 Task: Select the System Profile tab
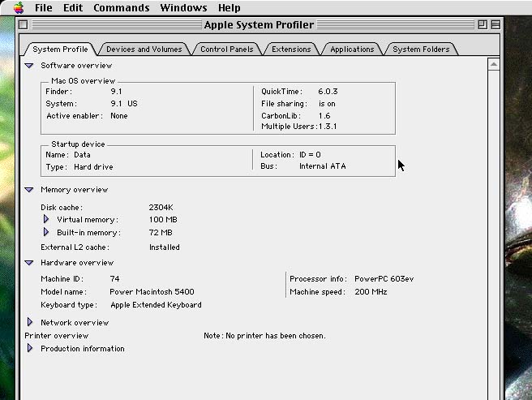point(60,49)
